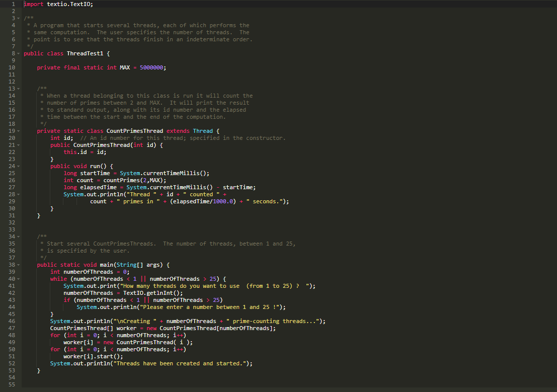Click the '" seconds."' string
Image resolution: width=557 pixels, height=392 pixels.
[264, 201]
